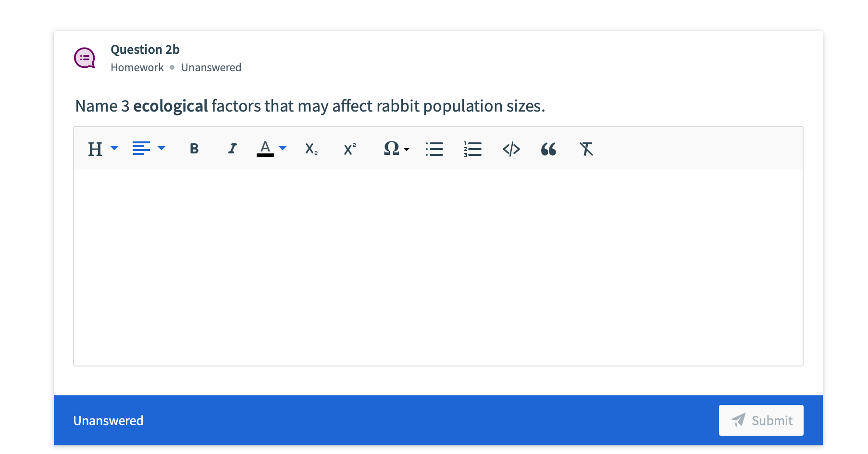Click the Unanswered status label
The height and width of the screenshot is (454, 868).
pos(108,420)
